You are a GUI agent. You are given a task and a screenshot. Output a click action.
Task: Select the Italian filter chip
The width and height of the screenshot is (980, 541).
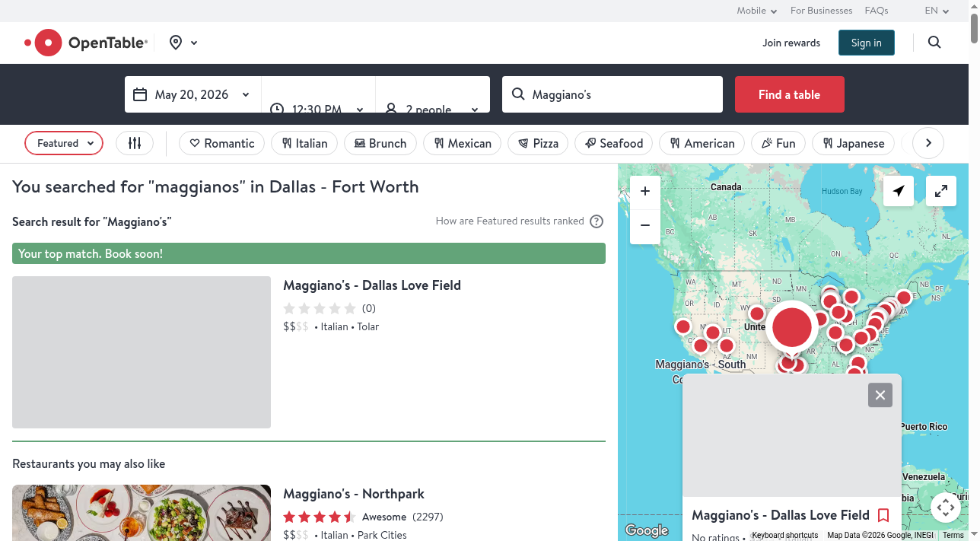pyautogui.click(x=304, y=143)
